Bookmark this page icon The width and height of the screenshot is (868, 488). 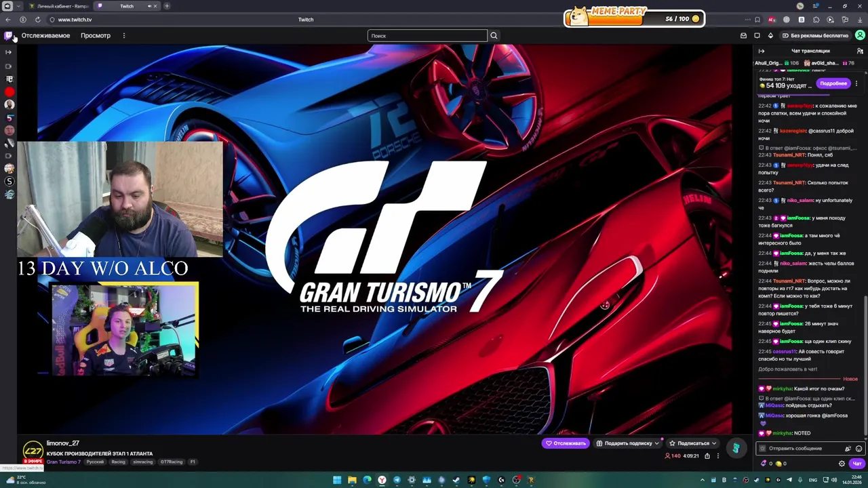click(757, 20)
